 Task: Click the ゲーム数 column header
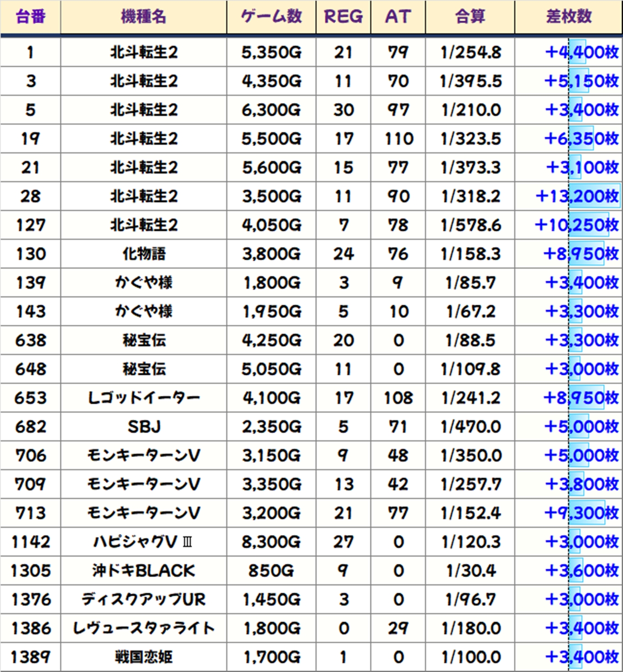271,17
